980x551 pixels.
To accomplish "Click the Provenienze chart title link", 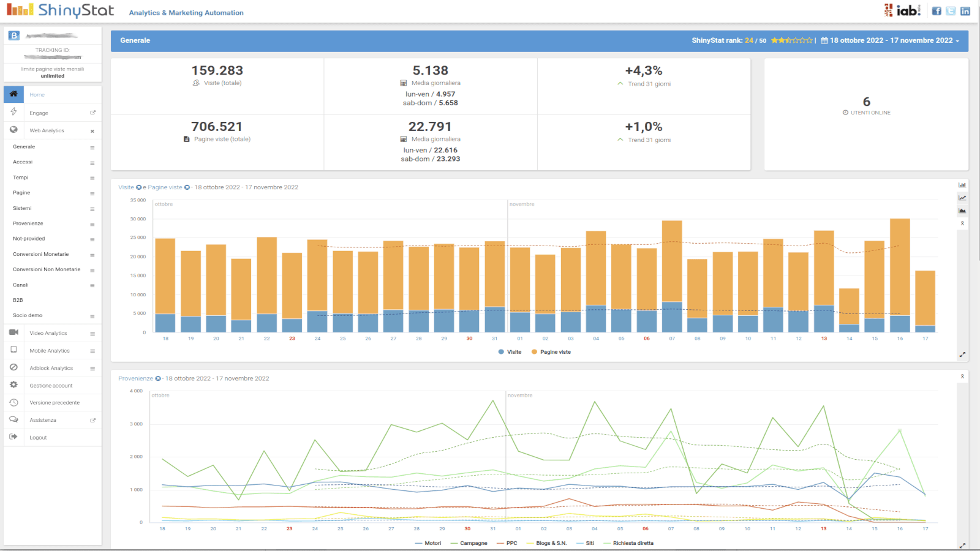I will coord(135,378).
